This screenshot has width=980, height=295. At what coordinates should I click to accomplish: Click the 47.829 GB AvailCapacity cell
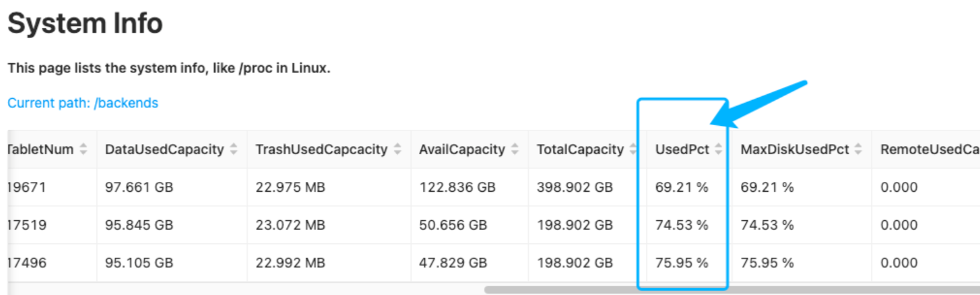(453, 263)
